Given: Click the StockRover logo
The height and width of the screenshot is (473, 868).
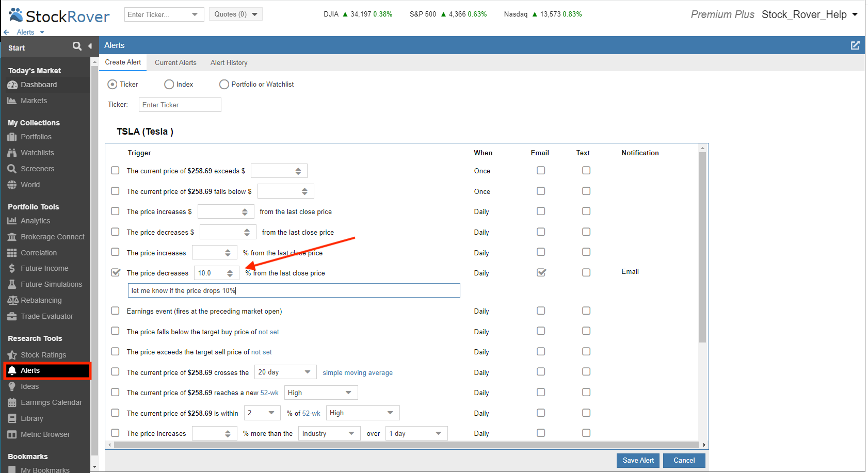Looking at the screenshot, I should tap(59, 15).
